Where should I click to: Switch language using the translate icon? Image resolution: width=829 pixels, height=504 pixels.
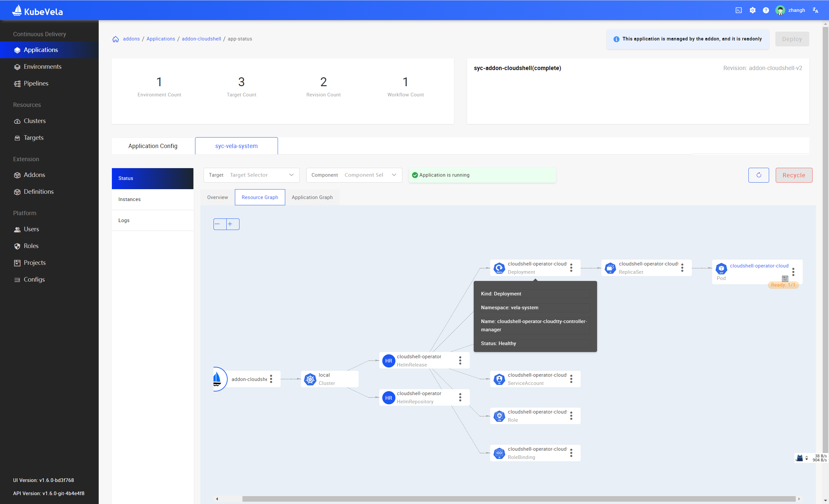coord(816,10)
